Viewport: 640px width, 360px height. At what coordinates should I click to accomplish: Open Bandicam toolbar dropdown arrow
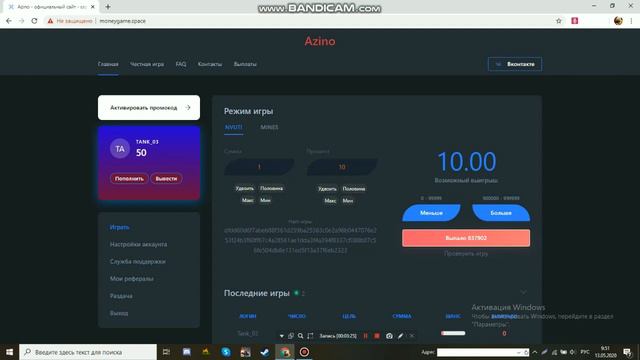[x=282, y=336]
